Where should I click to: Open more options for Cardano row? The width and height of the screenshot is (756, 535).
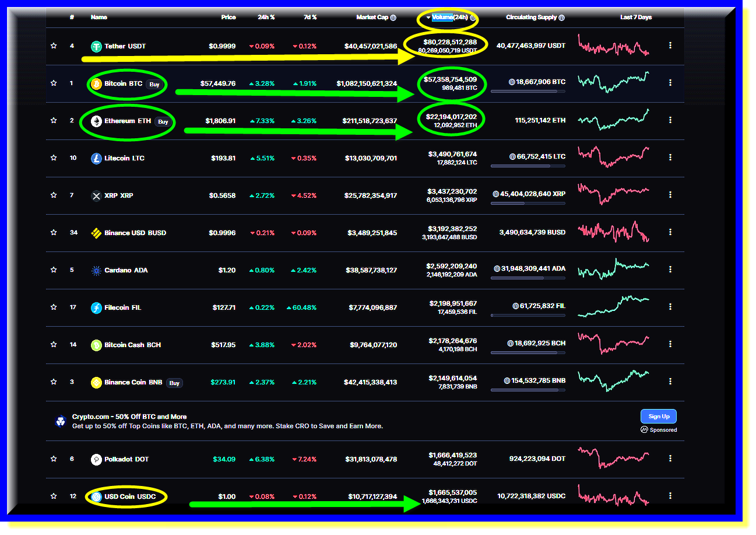click(670, 270)
